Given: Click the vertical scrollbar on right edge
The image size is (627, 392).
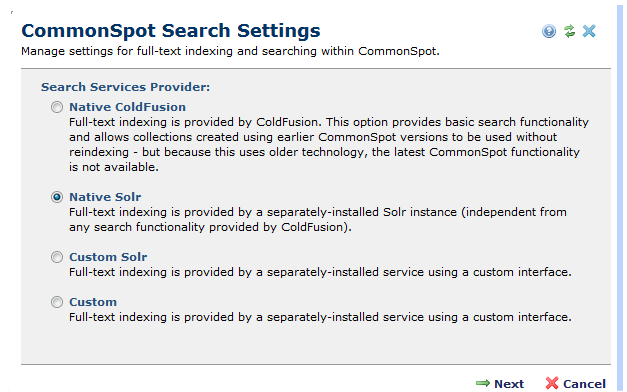Looking at the screenshot, I should (620, 196).
